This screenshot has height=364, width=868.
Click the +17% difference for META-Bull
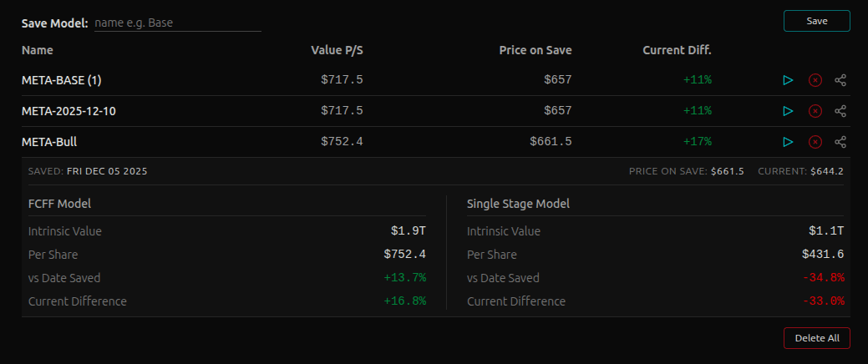tap(697, 142)
